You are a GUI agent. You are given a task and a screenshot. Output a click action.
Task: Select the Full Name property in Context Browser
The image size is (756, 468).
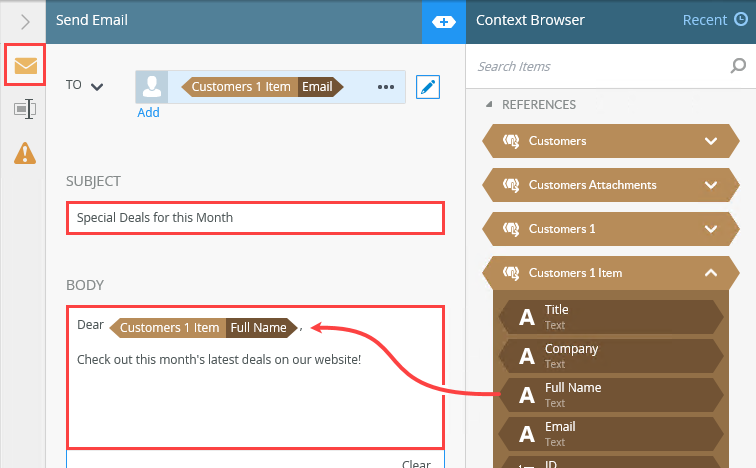[x=611, y=395]
